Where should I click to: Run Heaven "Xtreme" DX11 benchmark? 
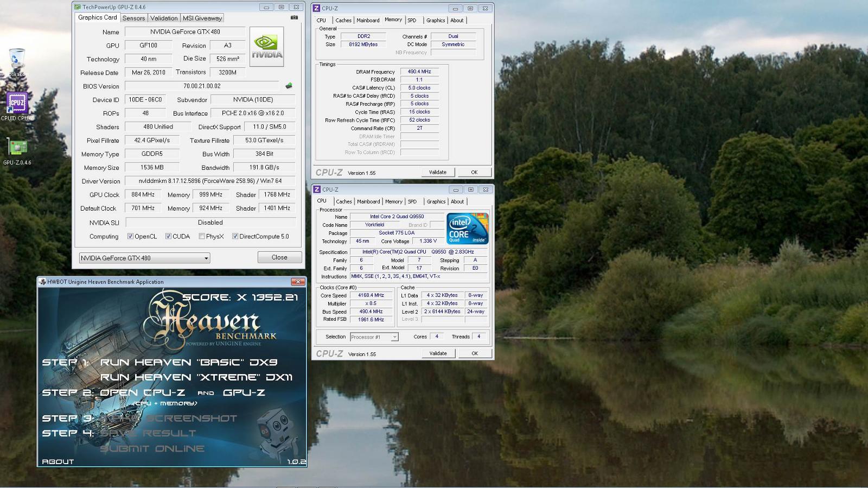click(x=196, y=377)
